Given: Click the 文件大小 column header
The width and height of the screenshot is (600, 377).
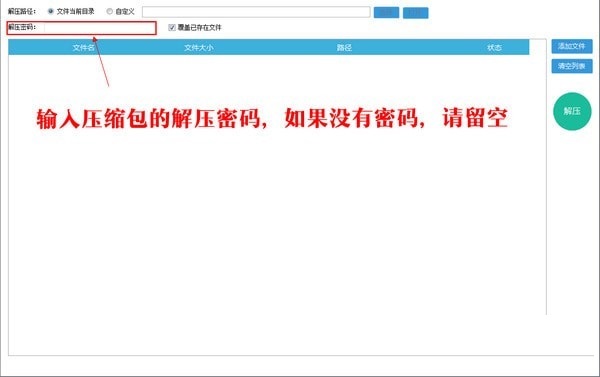Looking at the screenshot, I should (199, 47).
